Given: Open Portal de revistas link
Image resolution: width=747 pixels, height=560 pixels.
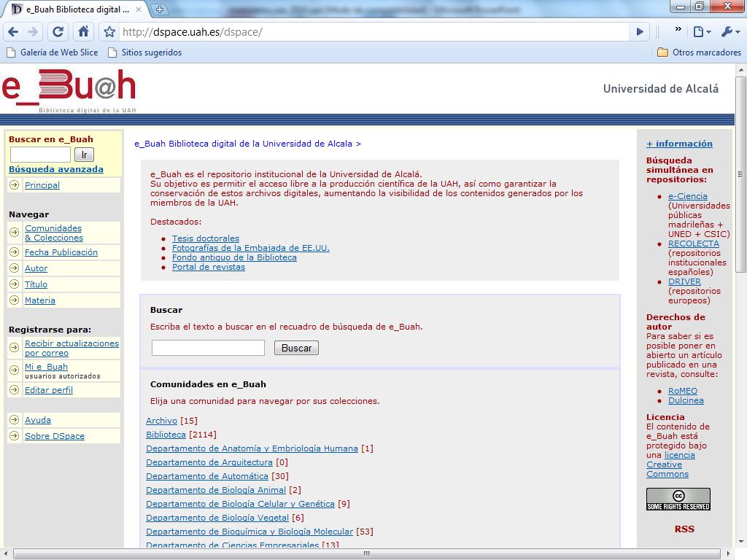Looking at the screenshot, I should (208, 267).
